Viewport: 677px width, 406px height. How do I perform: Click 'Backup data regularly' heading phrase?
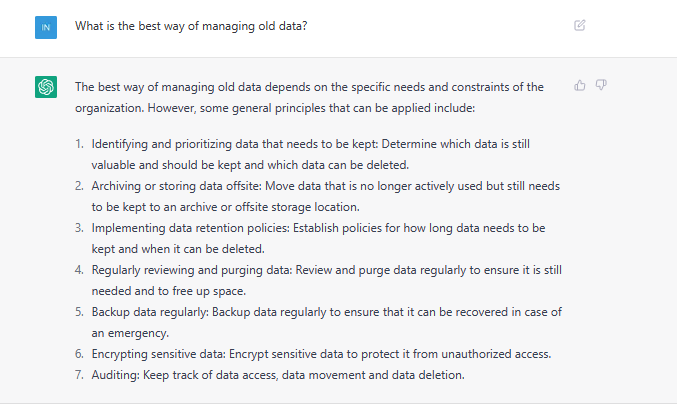(150, 312)
